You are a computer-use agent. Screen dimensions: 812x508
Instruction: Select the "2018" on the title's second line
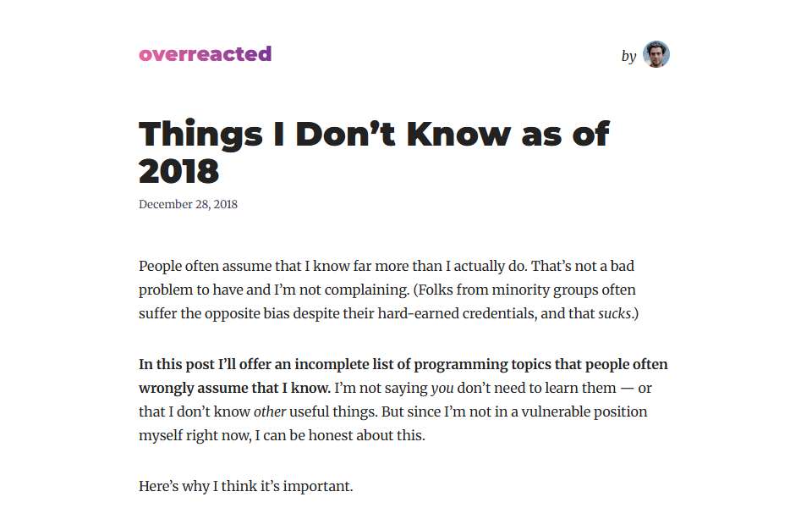point(179,171)
